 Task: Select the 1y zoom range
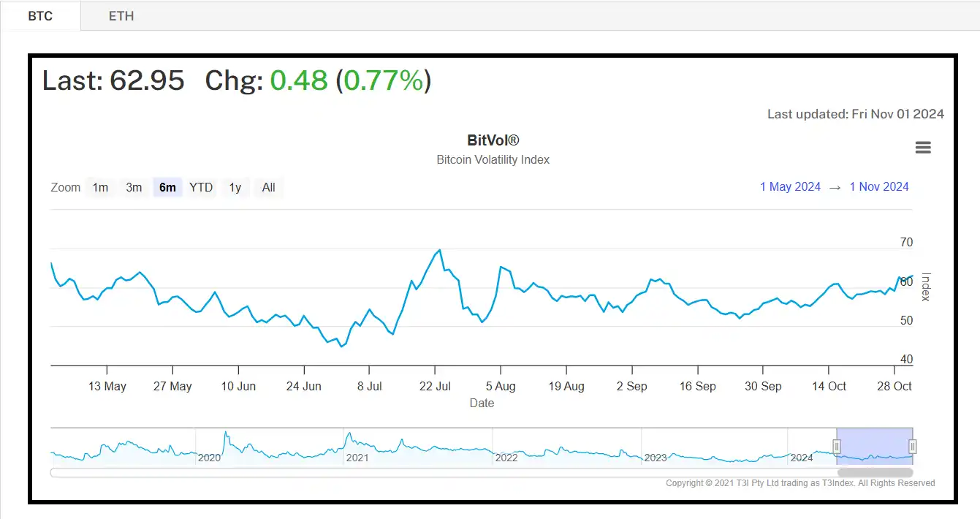235,187
